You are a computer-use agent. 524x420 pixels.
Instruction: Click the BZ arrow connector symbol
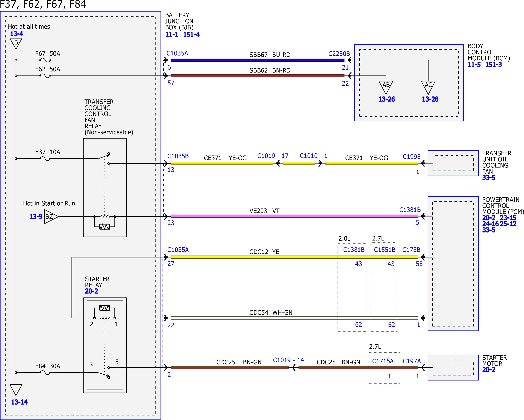pyautogui.click(x=51, y=216)
